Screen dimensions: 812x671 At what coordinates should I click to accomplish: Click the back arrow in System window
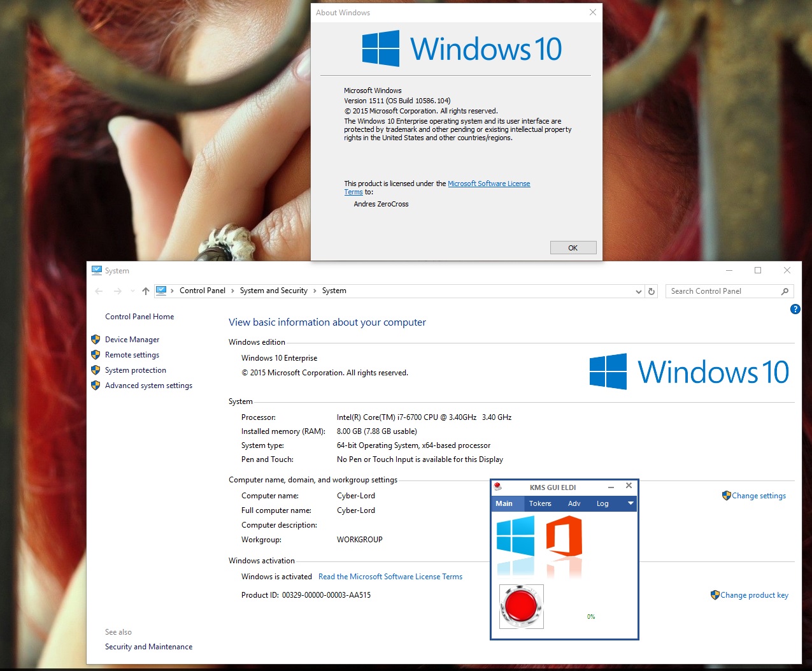point(99,291)
